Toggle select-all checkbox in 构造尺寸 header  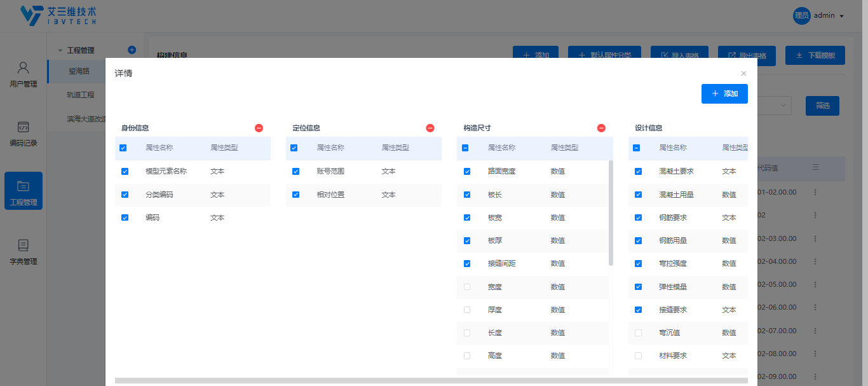coord(465,148)
